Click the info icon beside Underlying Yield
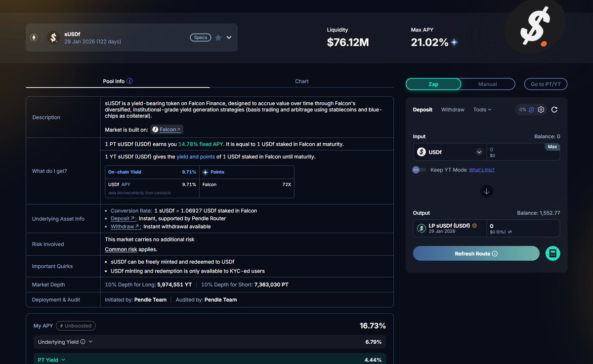Viewport: 593px width, 364px height. point(83,342)
